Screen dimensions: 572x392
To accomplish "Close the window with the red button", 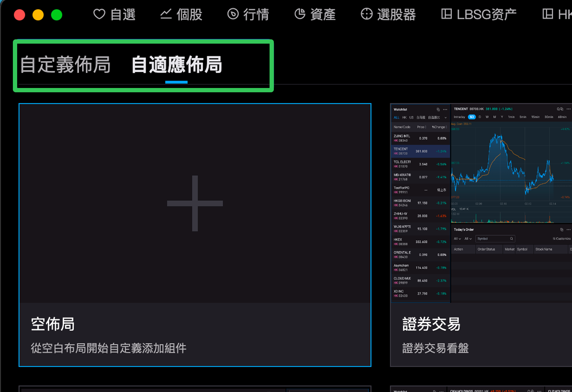I will click(19, 15).
